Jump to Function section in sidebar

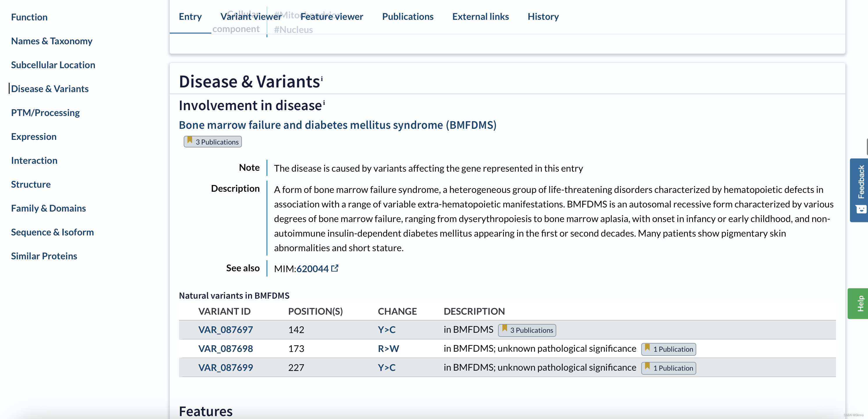[29, 17]
